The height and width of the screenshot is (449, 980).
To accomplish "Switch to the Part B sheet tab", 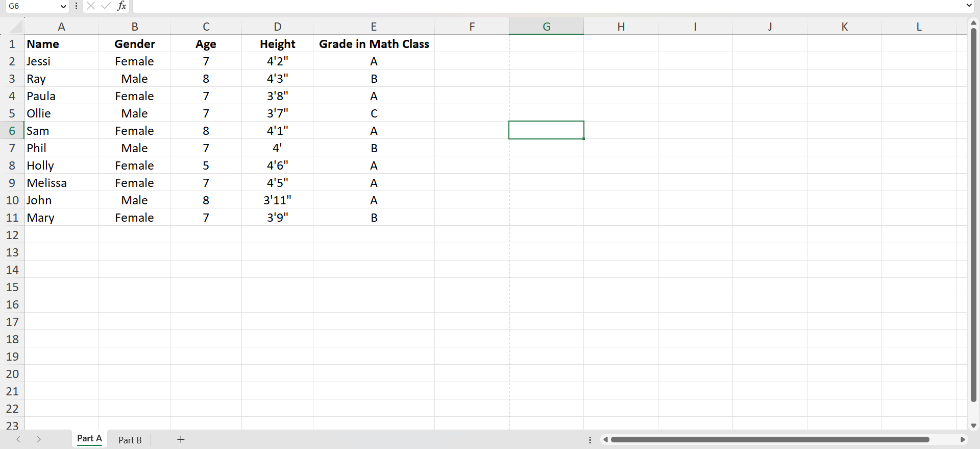I will [x=130, y=440].
